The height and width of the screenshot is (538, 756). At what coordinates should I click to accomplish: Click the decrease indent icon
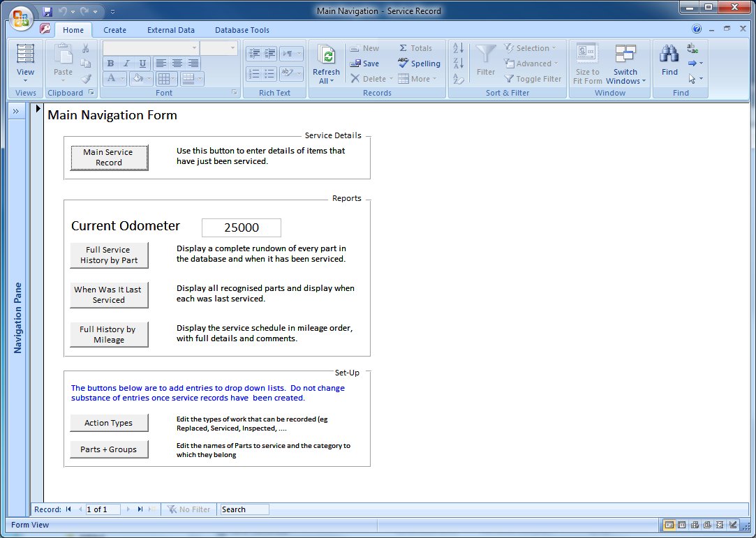click(x=255, y=54)
